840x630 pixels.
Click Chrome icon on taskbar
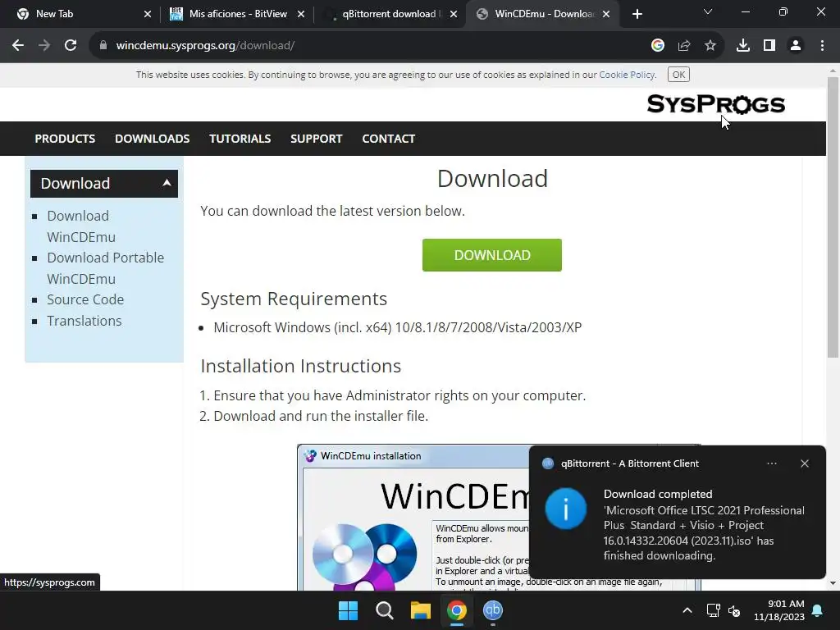[456, 610]
